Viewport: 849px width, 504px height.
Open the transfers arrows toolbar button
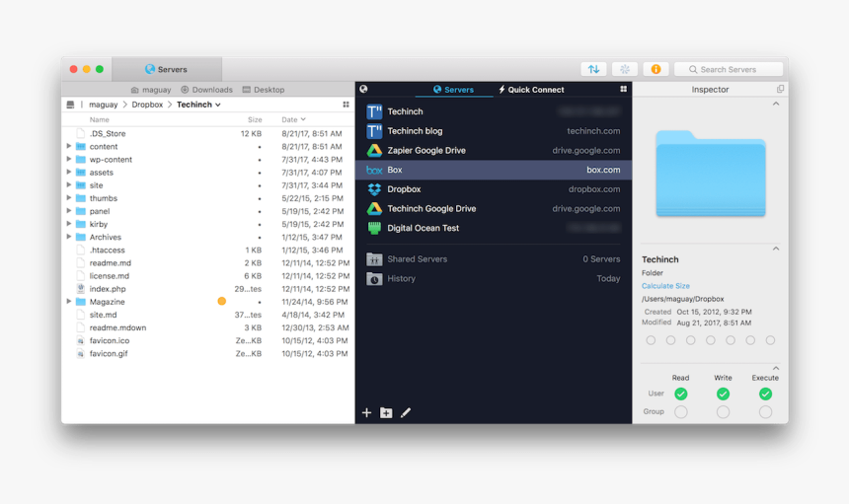[593, 69]
